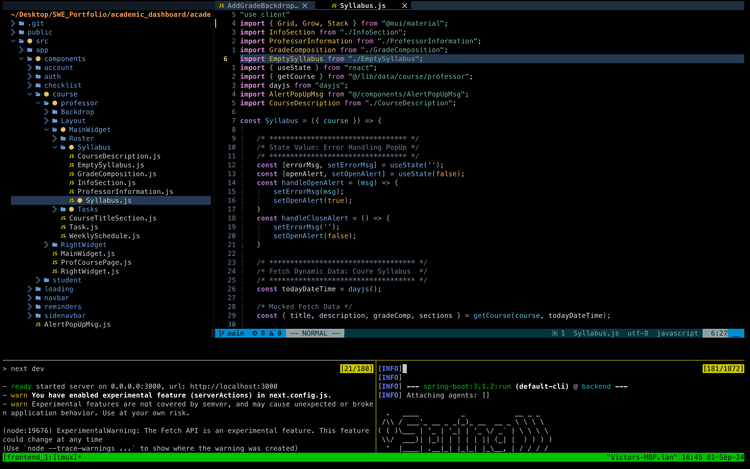Click the diagnostics error count in statusline
The image size is (750, 469).
tap(258, 333)
